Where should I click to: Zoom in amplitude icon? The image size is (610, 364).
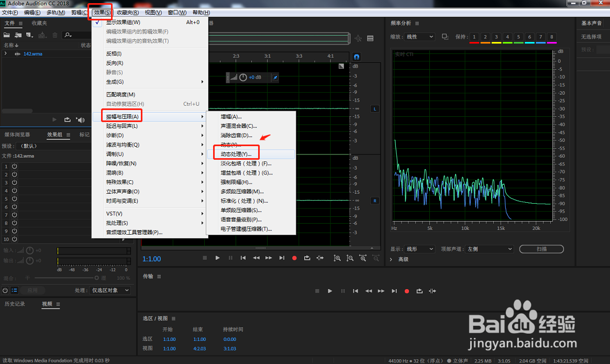pyautogui.click(x=337, y=258)
